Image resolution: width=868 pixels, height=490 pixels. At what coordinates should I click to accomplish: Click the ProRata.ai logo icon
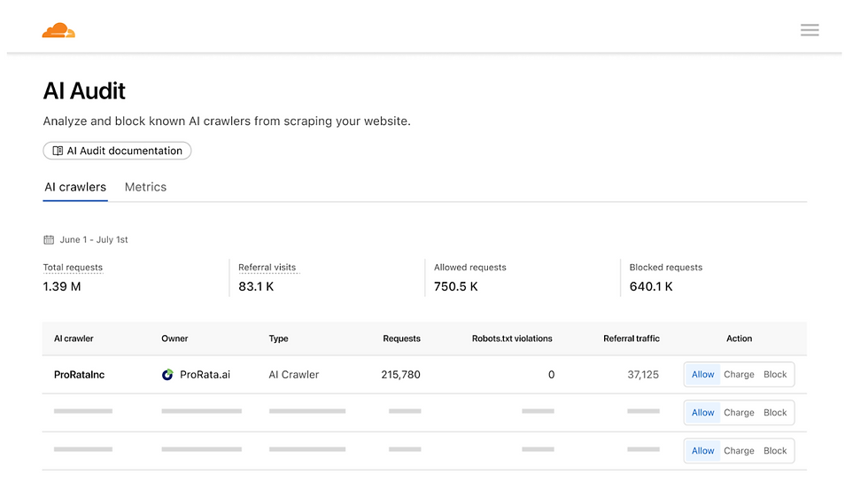click(x=167, y=375)
